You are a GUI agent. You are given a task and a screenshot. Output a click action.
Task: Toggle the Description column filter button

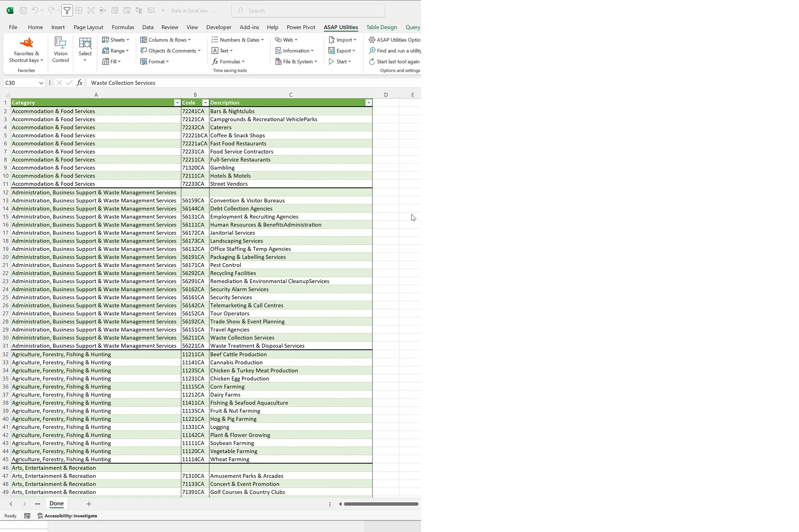[368, 103]
